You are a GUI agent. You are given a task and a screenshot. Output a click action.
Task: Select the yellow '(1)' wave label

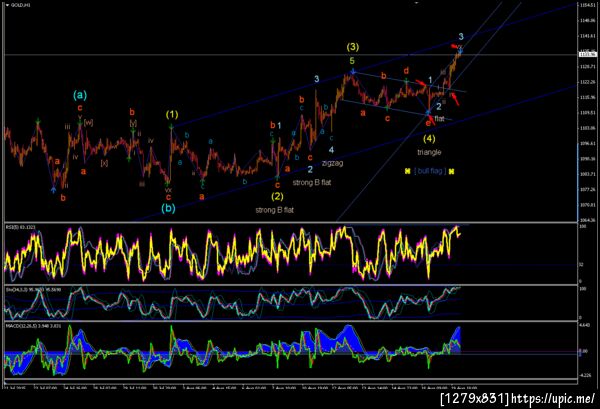coord(172,114)
